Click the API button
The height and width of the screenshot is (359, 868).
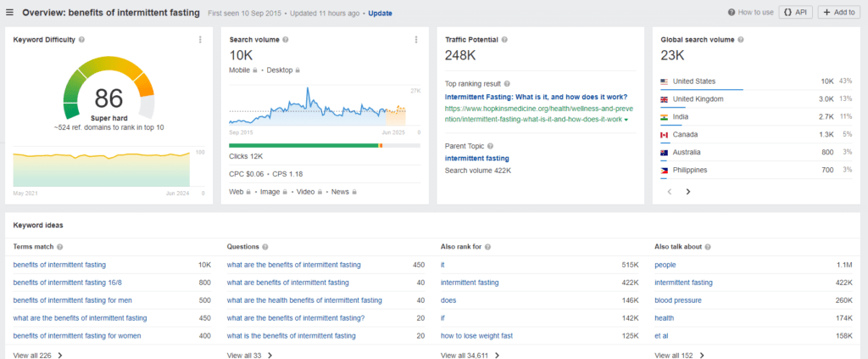point(795,12)
